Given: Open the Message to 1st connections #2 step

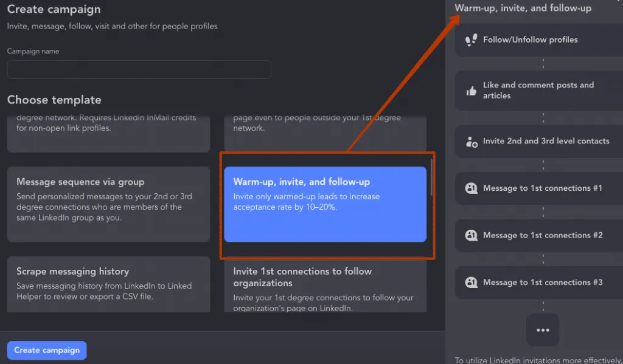Looking at the screenshot, I should [x=539, y=235].
